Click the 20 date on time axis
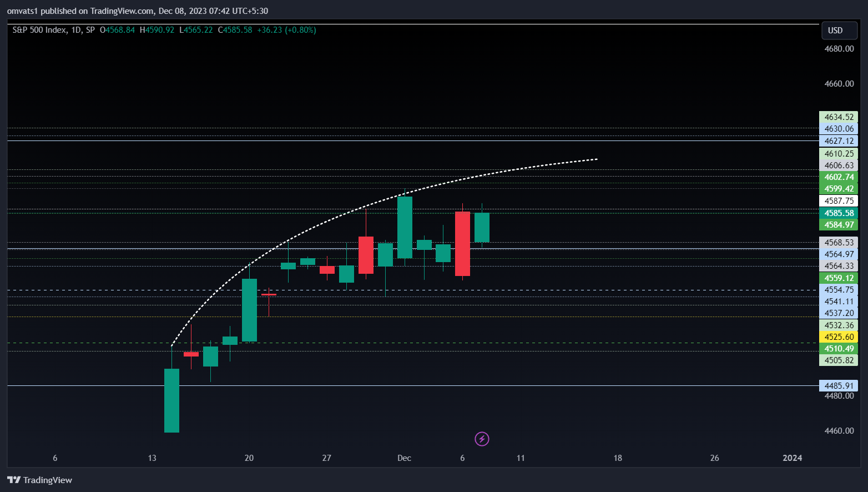Image resolution: width=868 pixels, height=492 pixels. click(249, 458)
